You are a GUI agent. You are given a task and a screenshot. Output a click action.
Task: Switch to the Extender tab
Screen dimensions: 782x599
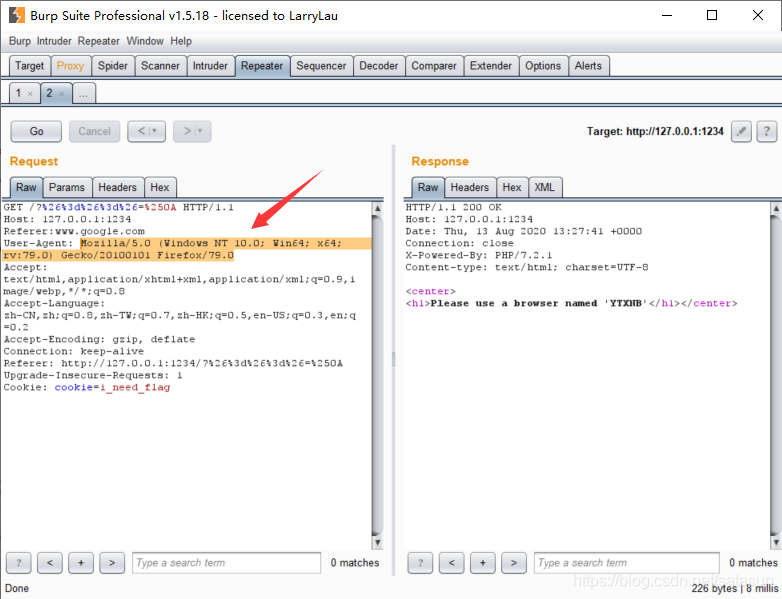click(x=491, y=66)
